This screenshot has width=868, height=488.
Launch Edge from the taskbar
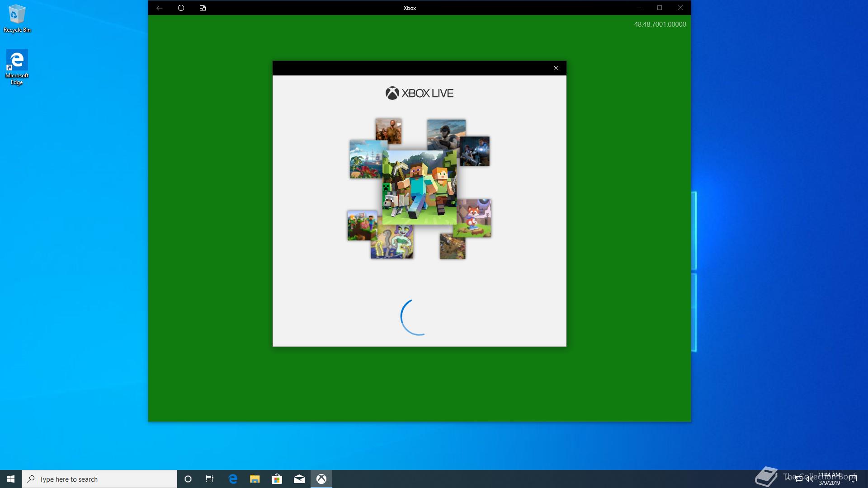pyautogui.click(x=233, y=479)
